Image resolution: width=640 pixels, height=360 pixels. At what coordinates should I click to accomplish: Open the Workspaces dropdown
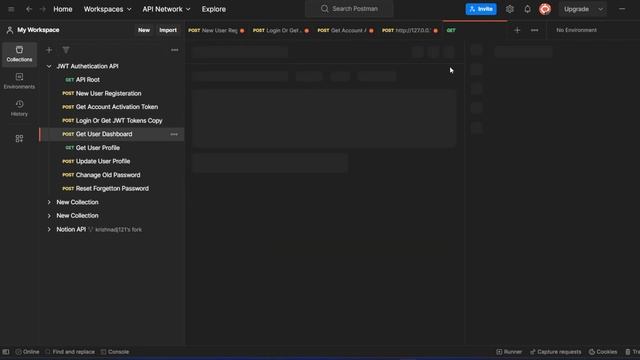(107, 9)
